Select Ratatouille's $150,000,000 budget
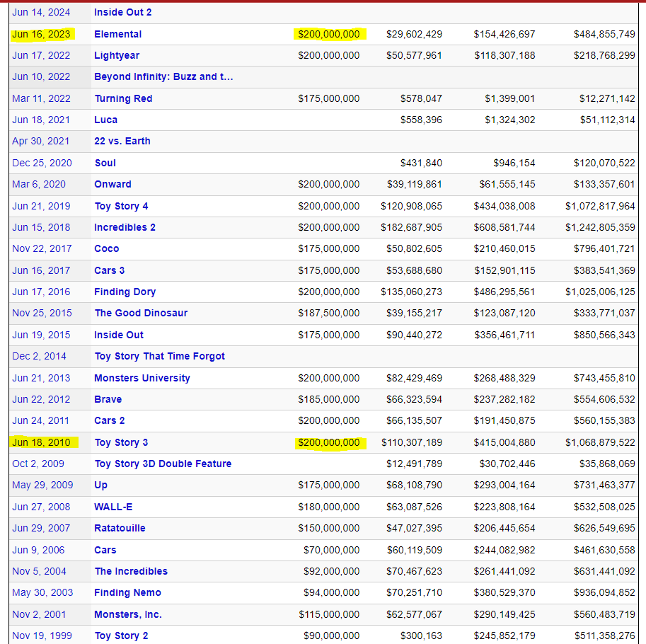Viewport: 646px width, 644px height. 329,528
